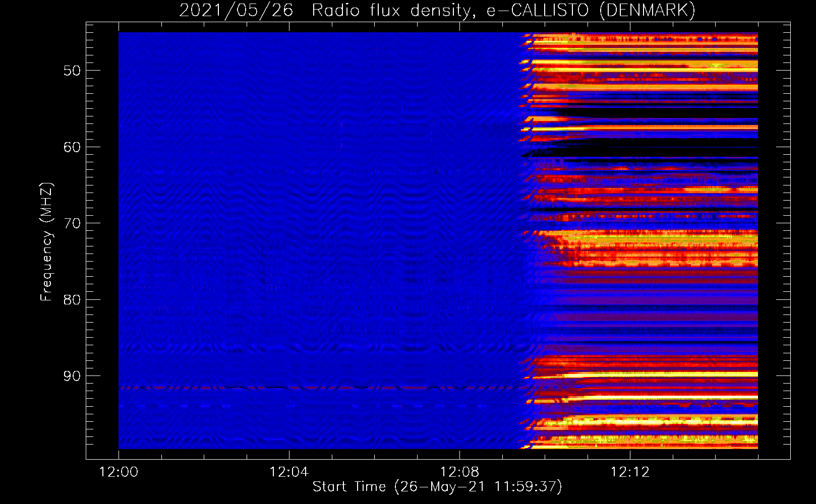
Task: Click the 12:08 time axis label
Action: 459,472
